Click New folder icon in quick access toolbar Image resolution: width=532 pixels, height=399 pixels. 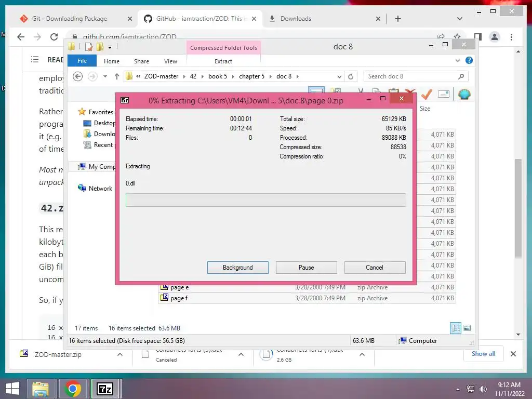(100, 47)
